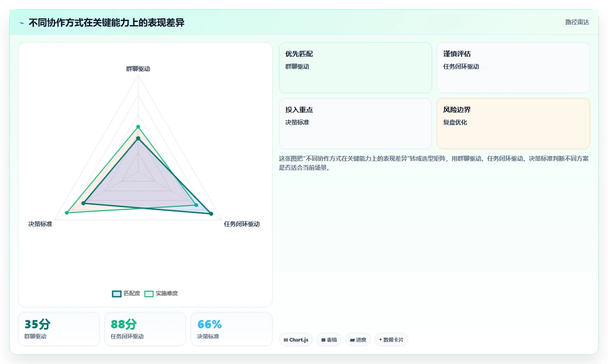This screenshot has width=608, height=364.
Task: Click the description paragraph starting 这张图把
Action: [434, 163]
